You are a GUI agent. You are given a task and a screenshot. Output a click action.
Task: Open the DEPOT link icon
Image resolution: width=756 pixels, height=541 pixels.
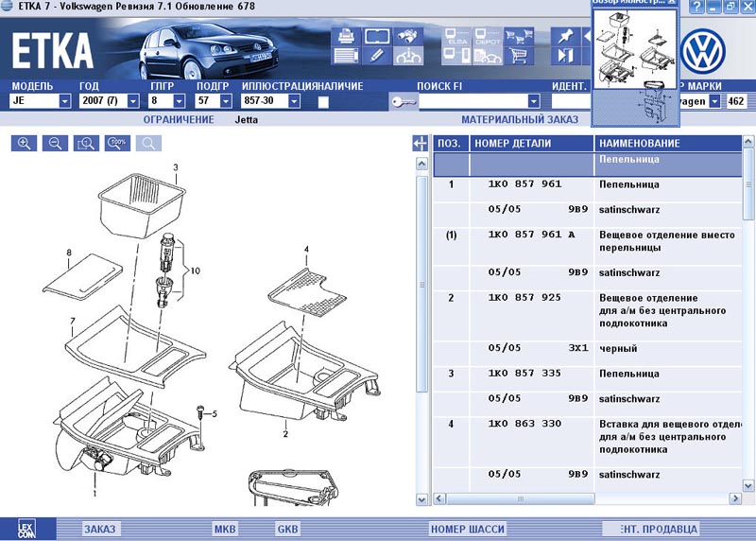(x=488, y=37)
